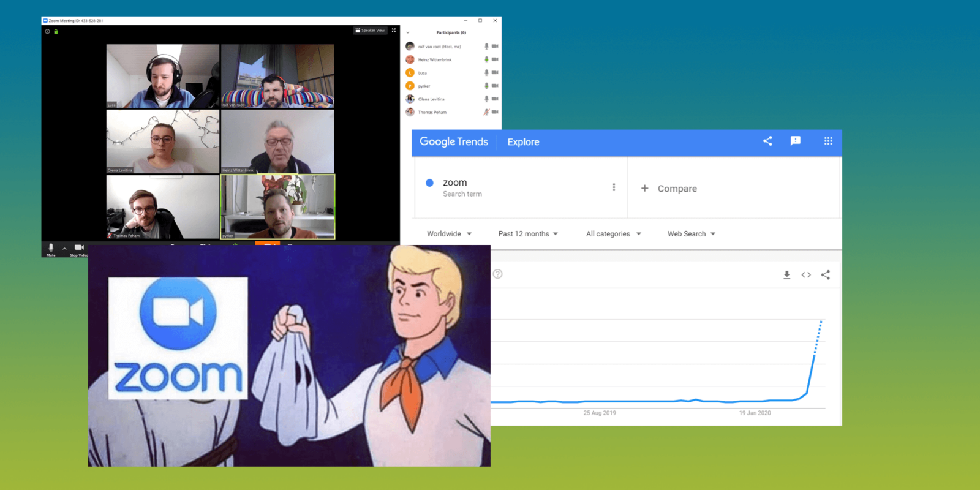Viewport: 980px width, 490px height.
Task: Click the '19 Jan 2020' axis label
Action: tap(755, 413)
